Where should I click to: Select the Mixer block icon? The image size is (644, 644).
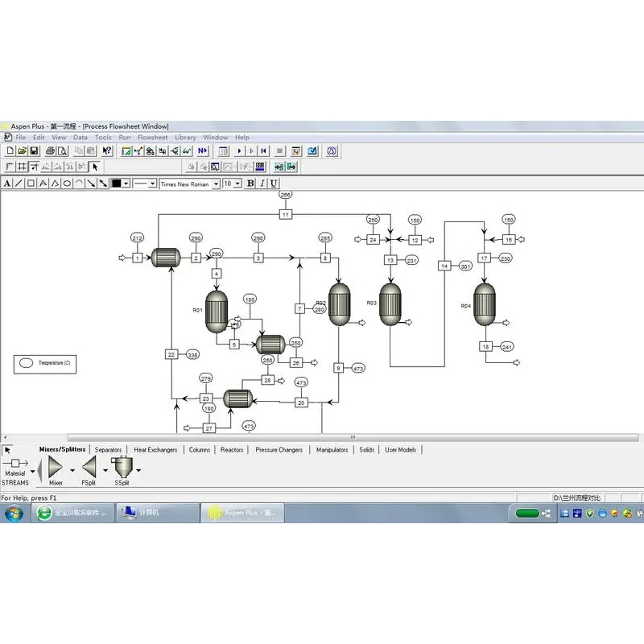click(x=56, y=467)
